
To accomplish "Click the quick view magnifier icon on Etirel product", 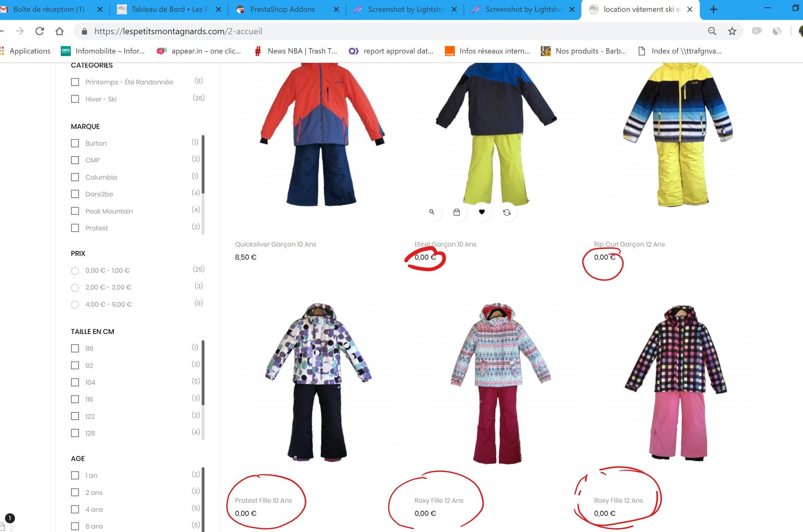I will [x=432, y=212].
